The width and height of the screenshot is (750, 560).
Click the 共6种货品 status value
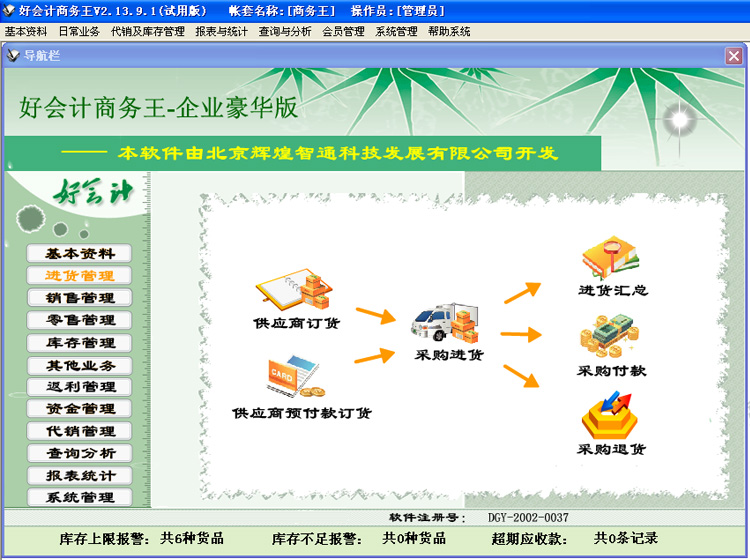point(192,538)
